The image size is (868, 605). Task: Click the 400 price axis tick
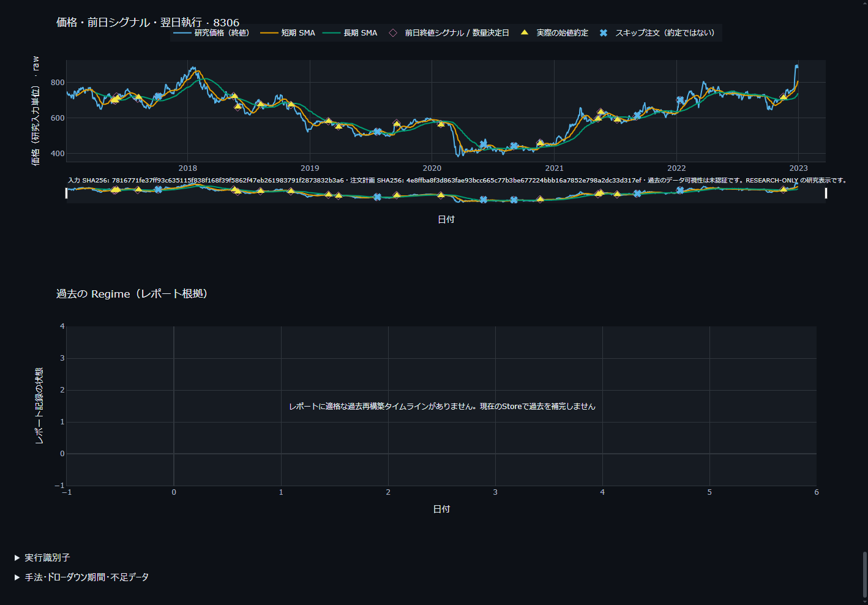click(x=58, y=154)
